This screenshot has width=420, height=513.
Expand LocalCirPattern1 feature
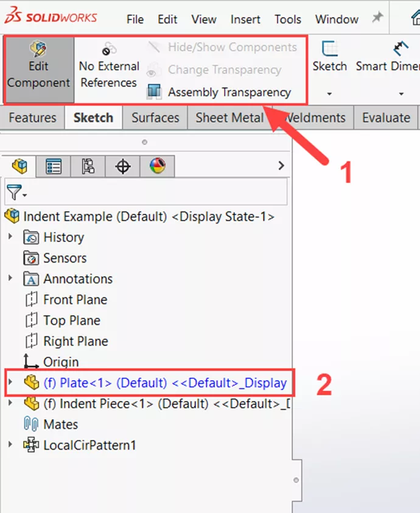click(x=10, y=444)
